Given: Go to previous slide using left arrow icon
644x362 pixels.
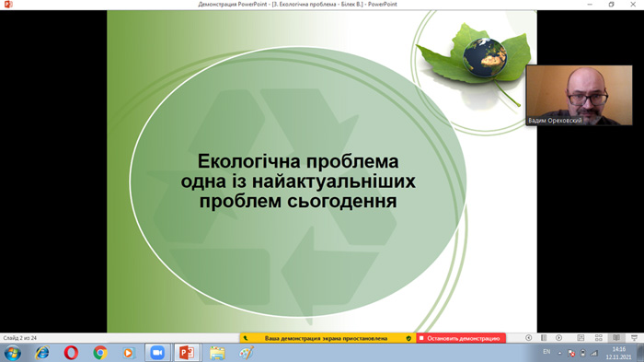Looking at the screenshot, I should (x=529, y=338).
